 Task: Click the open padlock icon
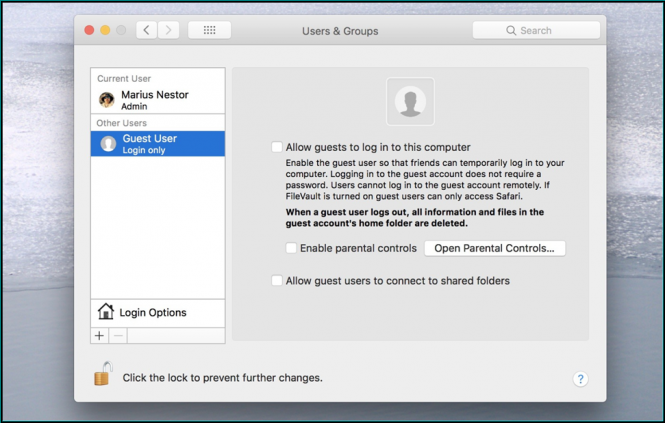(103, 374)
